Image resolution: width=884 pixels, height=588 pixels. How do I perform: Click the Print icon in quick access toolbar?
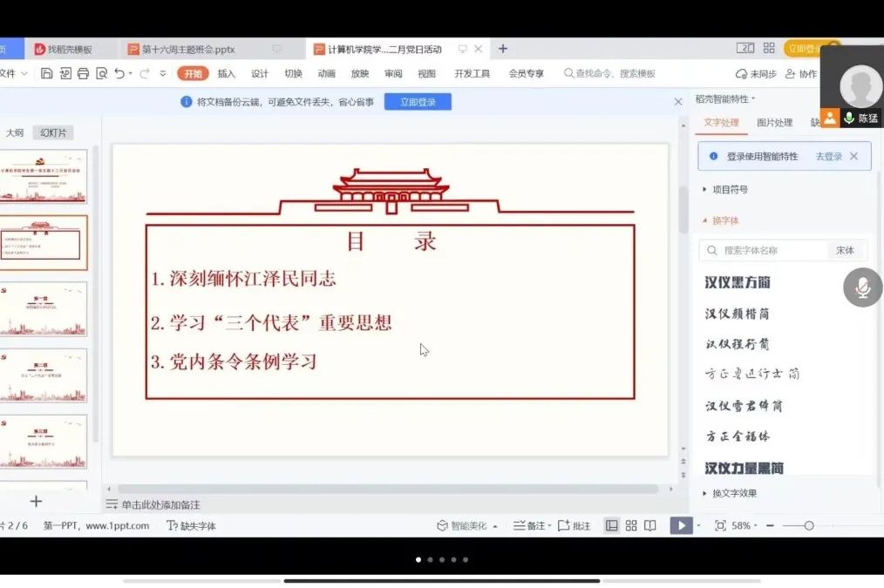click(81, 73)
